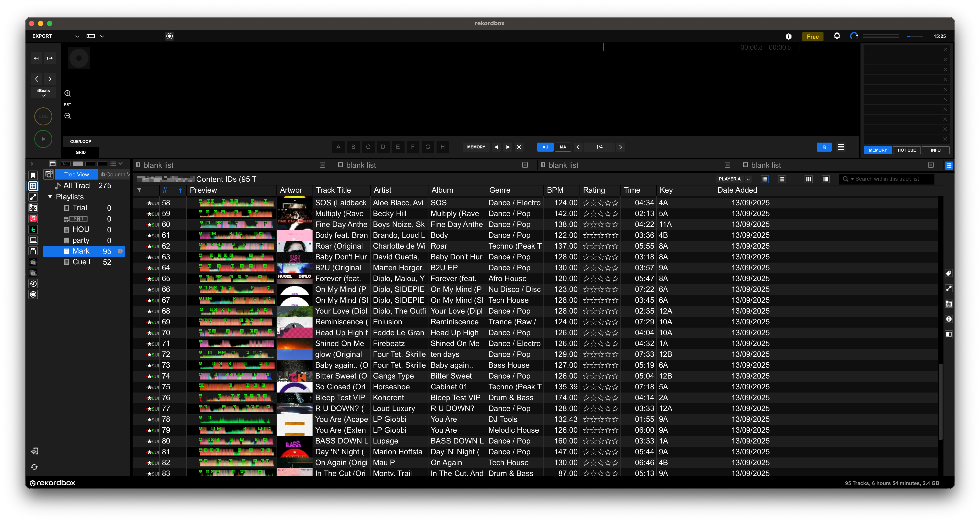Image resolution: width=980 pixels, height=522 pixels.
Task: Collapse the Playlists tree folder
Action: 50,197
